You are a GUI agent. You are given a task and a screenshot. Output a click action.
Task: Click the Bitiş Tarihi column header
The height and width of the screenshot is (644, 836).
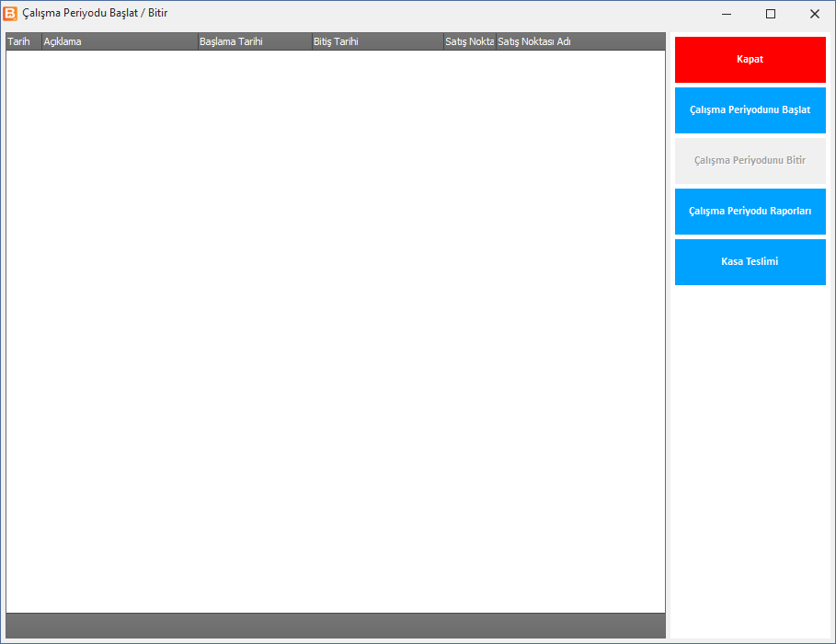(377, 41)
